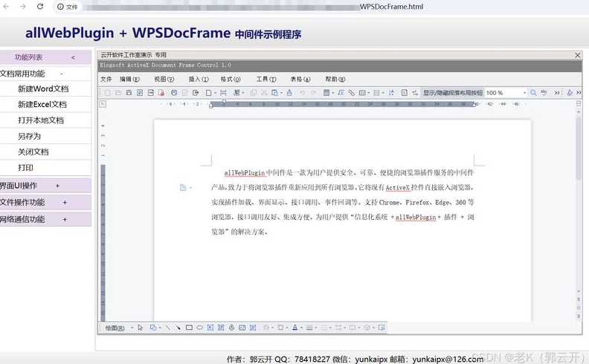Click the Insert Hyperlink chain icon
The width and height of the screenshot is (589, 364).
click(352, 92)
